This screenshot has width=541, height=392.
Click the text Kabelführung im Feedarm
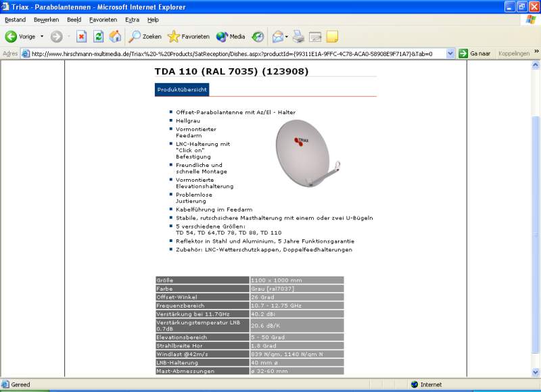214,210
